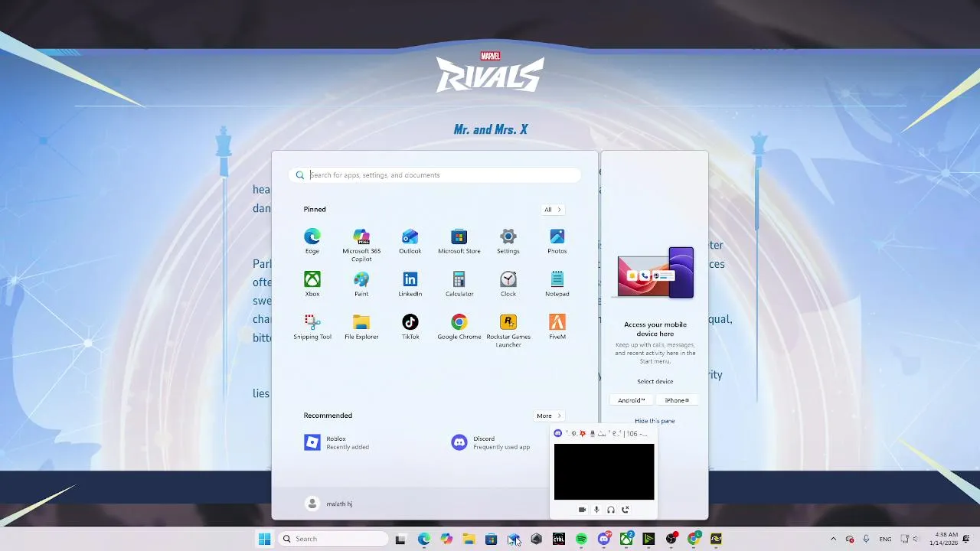The width and height of the screenshot is (980, 551).
Task: Toggle camera in Discord taskbar preview
Action: pyautogui.click(x=582, y=510)
